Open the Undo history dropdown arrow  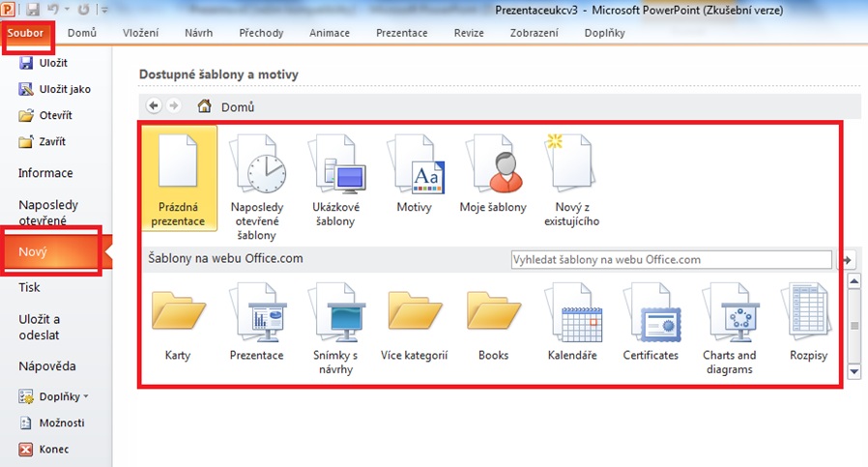tap(67, 10)
